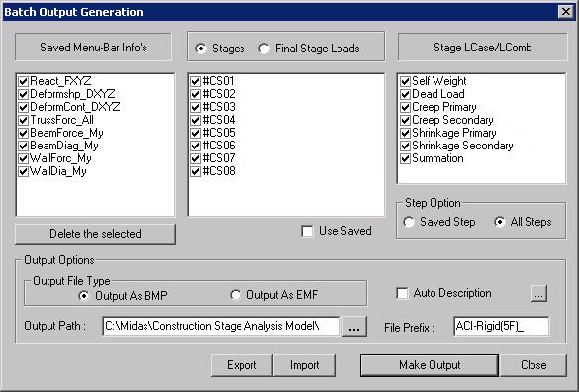
Task: Toggle the WallDia_My checkbox
Action: 24,172
